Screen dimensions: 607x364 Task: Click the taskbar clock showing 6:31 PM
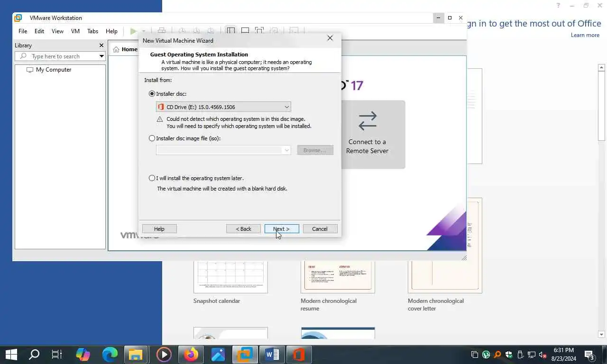coord(563,355)
